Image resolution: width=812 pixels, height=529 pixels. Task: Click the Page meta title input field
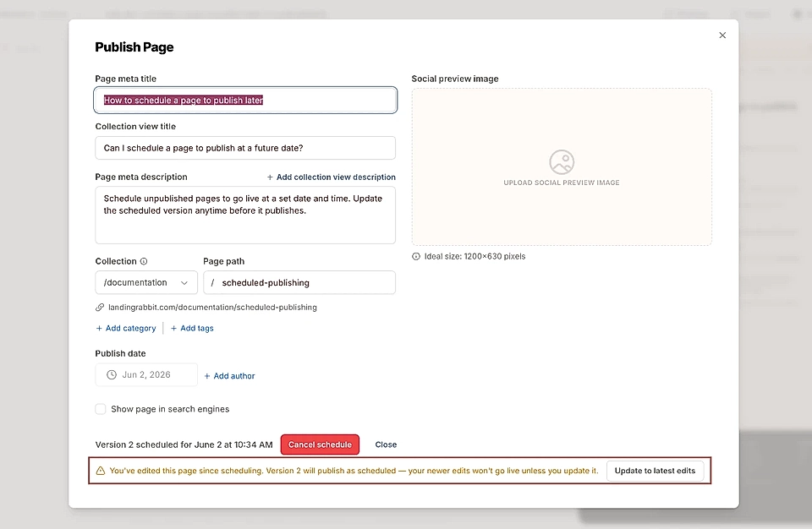245,100
